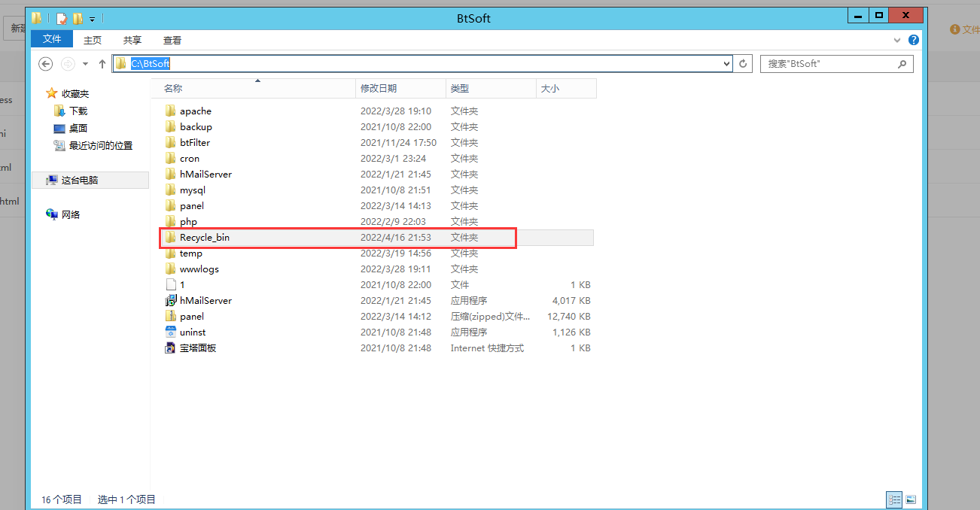Refresh the BtSoft folder view

pyautogui.click(x=743, y=64)
